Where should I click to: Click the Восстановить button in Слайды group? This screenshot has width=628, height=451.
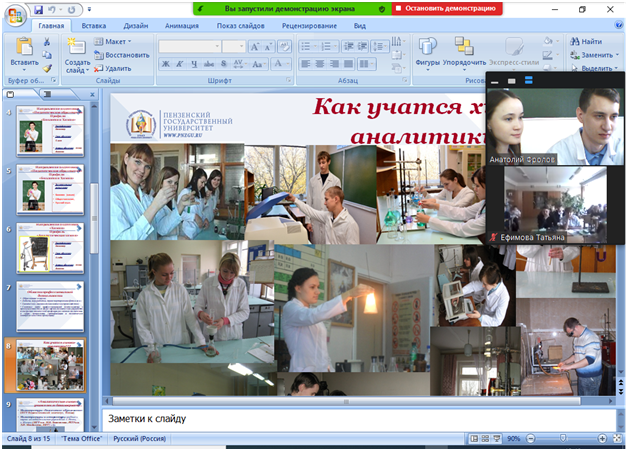click(123, 55)
